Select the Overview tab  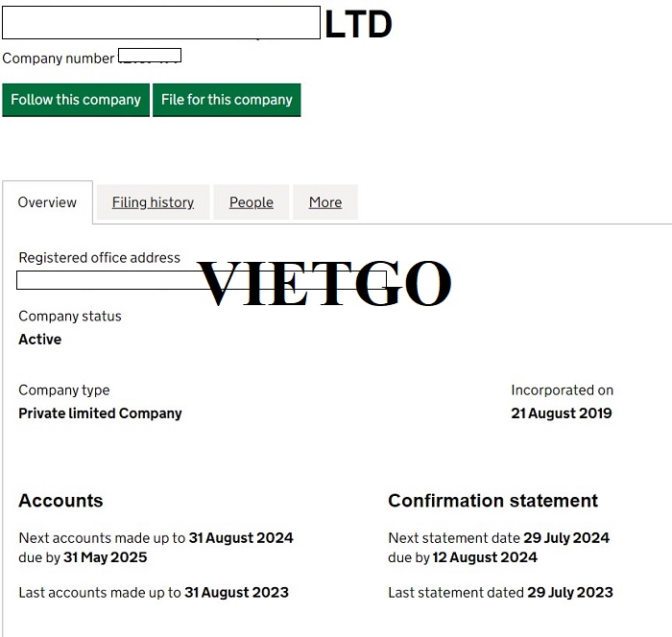47,202
